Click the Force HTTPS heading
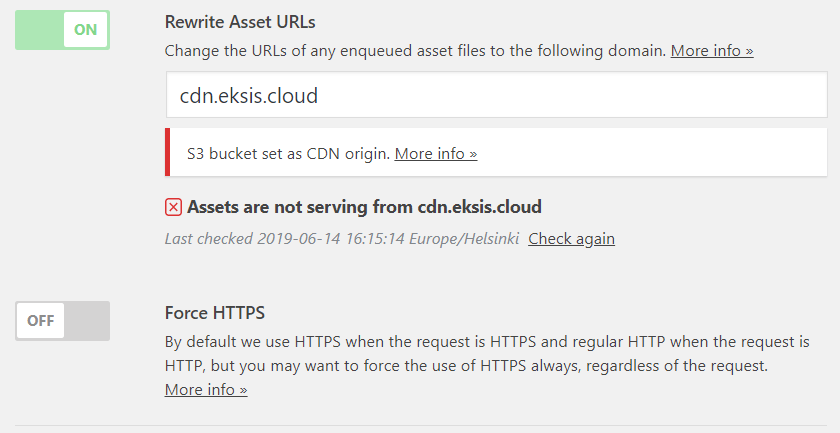Screen dimensions: 840x433 [214, 313]
